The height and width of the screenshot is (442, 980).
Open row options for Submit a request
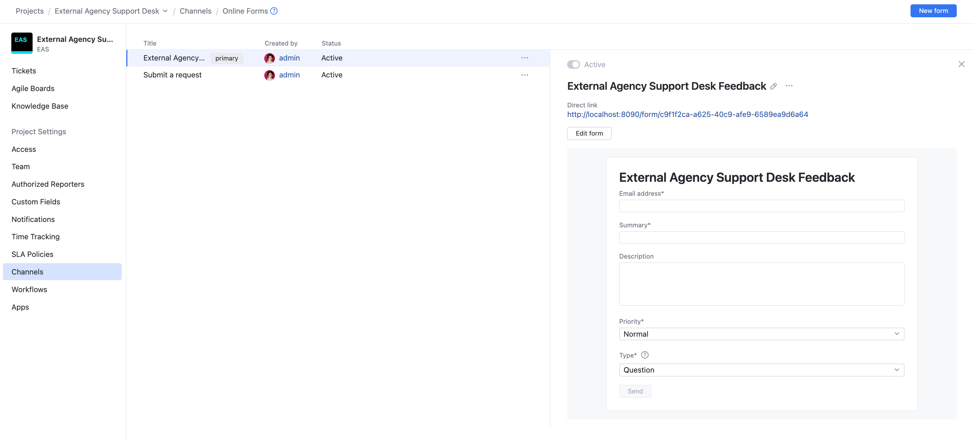[525, 75]
